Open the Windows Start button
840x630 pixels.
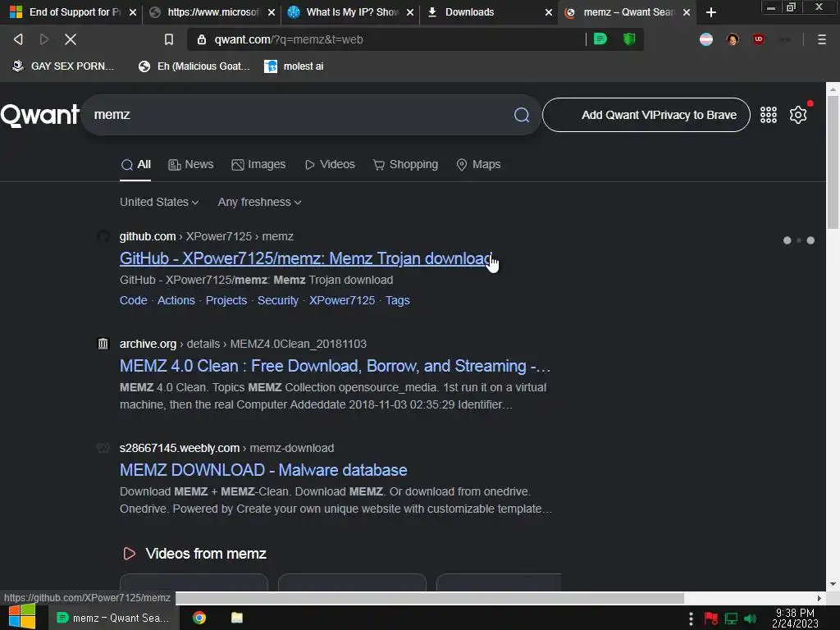pyautogui.click(x=22, y=617)
